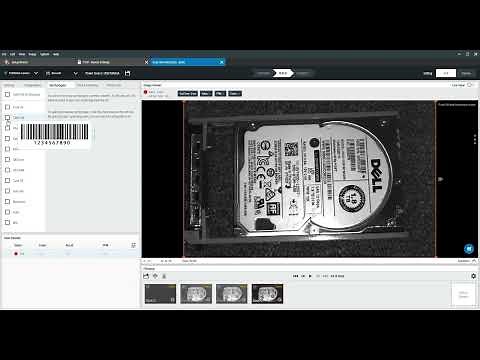The width and height of the screenshot is (480, 360).
Task: Click the workflow step after the highlighted one
Action: [303, 73]
